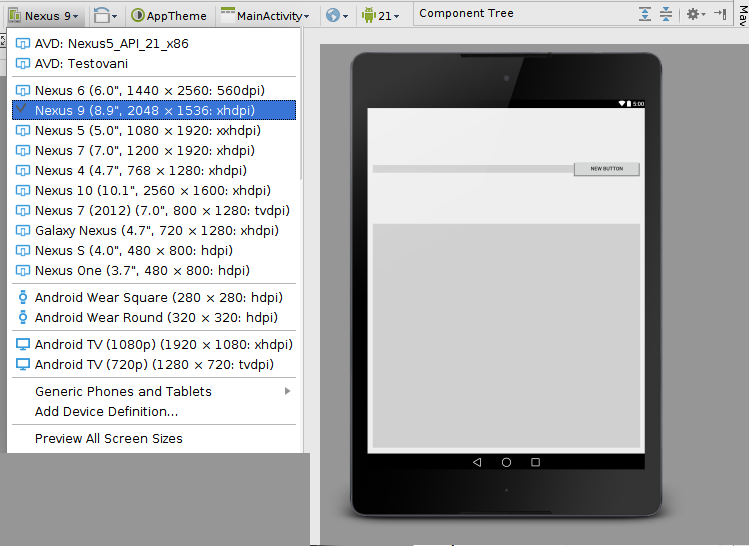Select Android Wear Round (320 × 320)
This screenshot has height=546, width=749.
[154, 318]
